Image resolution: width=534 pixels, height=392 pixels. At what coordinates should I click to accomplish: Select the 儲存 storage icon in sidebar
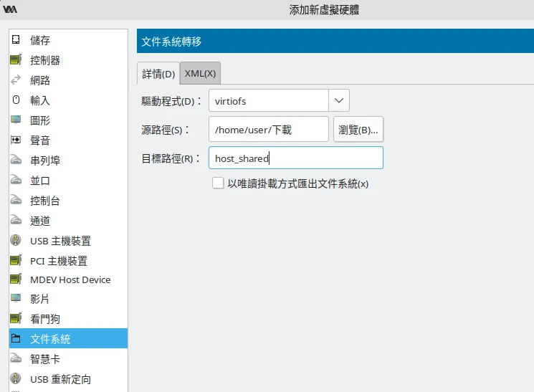tap(16, 40)
